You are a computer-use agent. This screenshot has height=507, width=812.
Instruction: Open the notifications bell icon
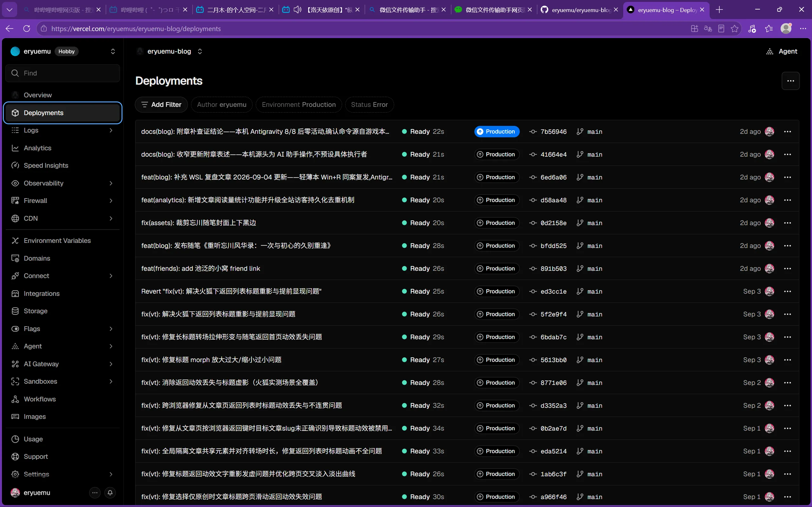coord(110,493)
